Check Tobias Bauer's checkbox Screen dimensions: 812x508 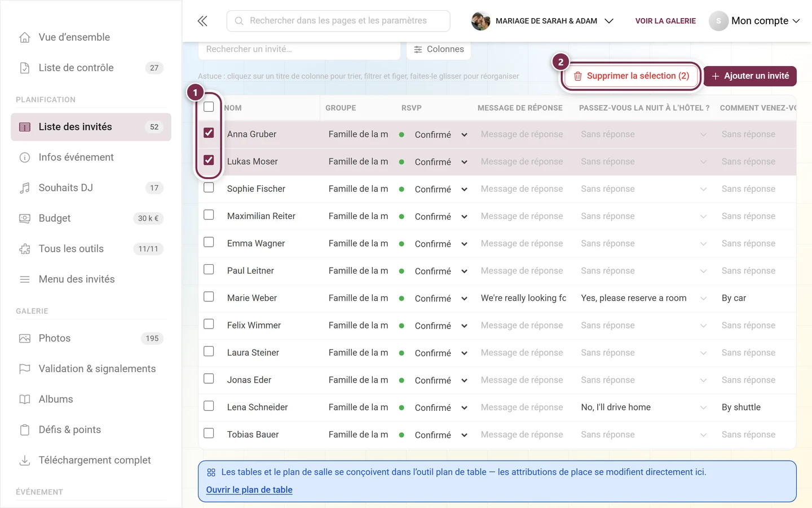209,433
